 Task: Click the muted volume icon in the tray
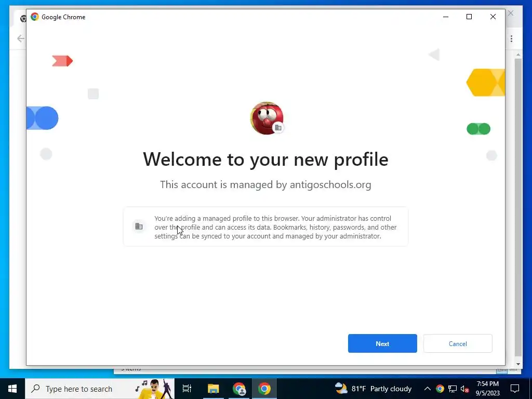pyautogui.click(x=465, y=389)
